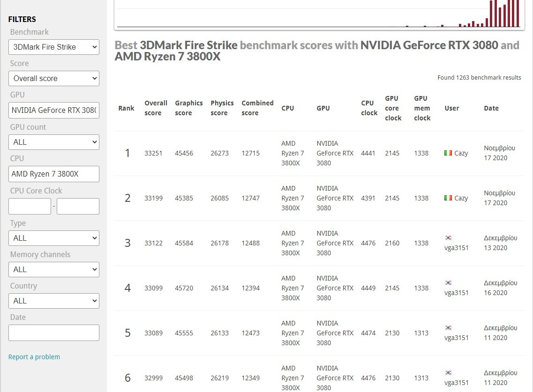Viewport: 533px width, 392px height.
Task: Click the Ireland flag icon in rank 2 row
Action: (x=448, y=198)
